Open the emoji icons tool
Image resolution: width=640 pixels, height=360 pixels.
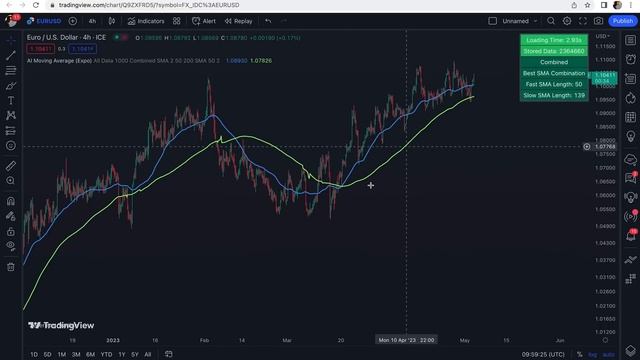pos(11,146)
